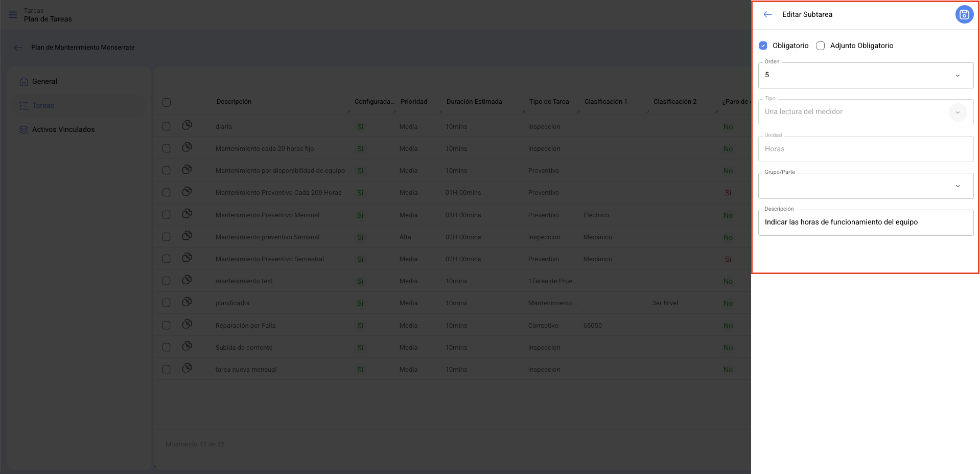The width and height of the screenshot is (980, 474).
Task: Open the hamburger menu icon
Action: click(x=13, y=15)
